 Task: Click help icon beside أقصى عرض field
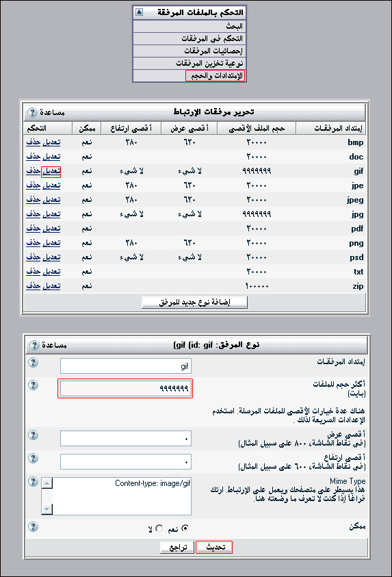pos(33,435)
